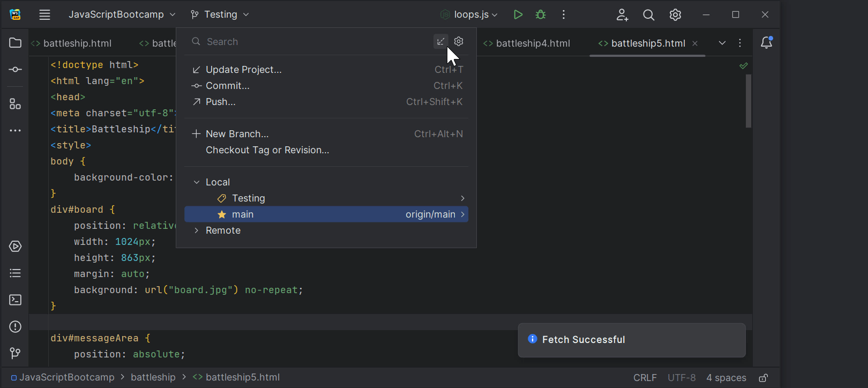
Task: Open the JavaScriptBootcamp project dropdown
Action: (x=122, y=14)
